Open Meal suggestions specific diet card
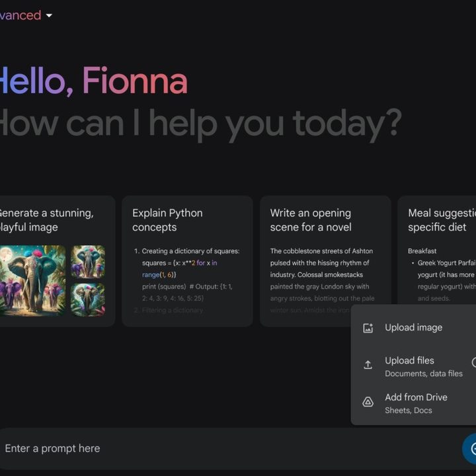The image size is (476, 476). coord(437,250)
